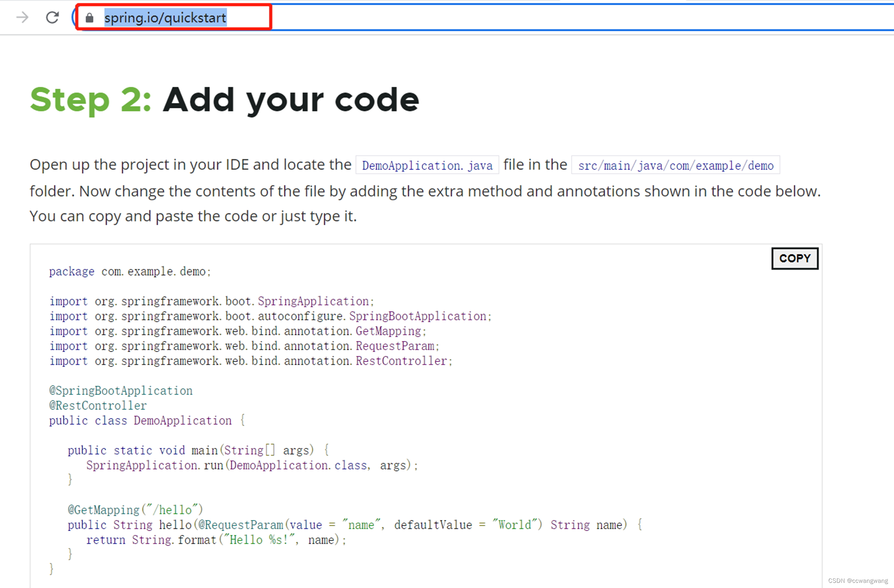Click the green "Step 2:" heading text

(x=91, y=100)
